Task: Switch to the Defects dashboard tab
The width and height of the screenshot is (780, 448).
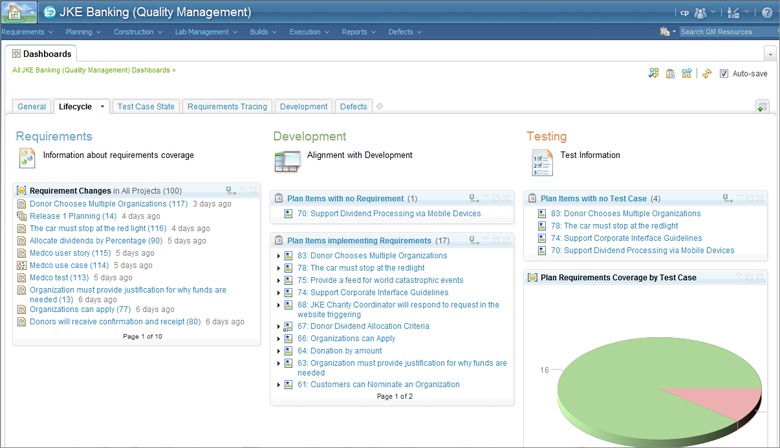Action: pos(354,106)
